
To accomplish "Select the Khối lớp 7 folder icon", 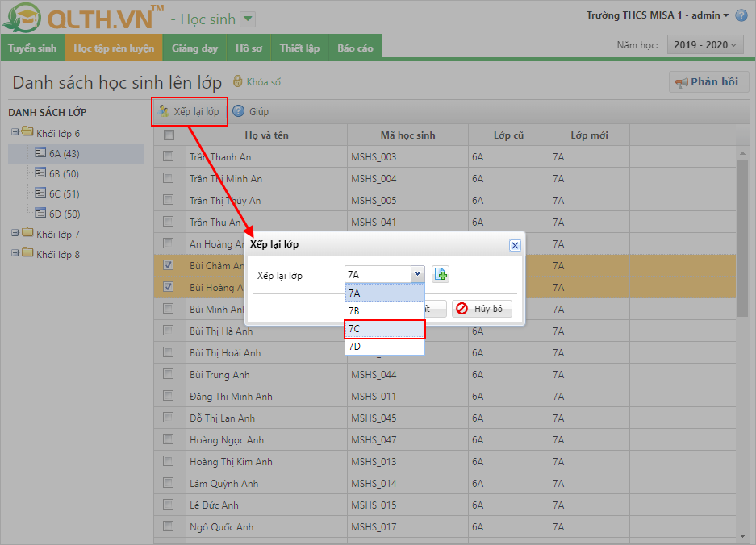I will 27,233.
